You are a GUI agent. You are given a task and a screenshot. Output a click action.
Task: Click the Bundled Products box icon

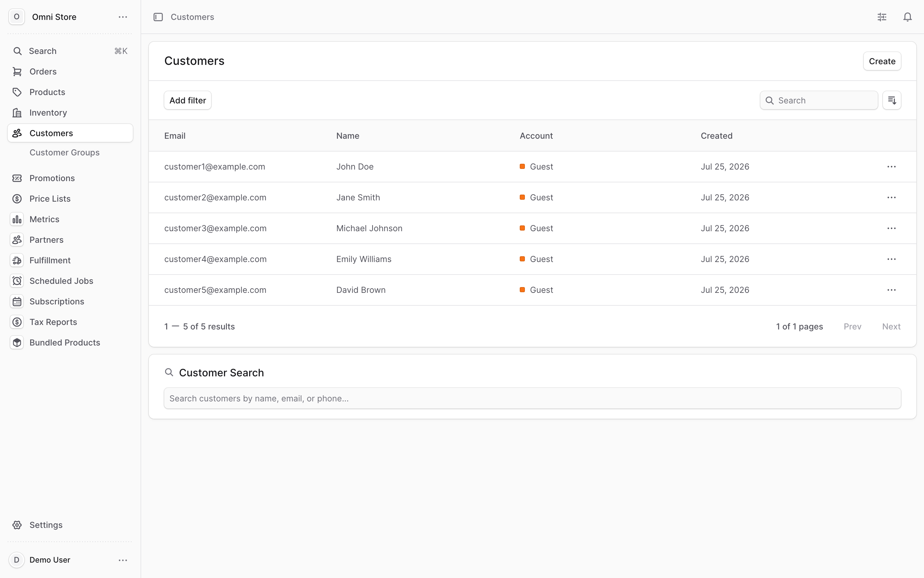[x=17, y=343]
